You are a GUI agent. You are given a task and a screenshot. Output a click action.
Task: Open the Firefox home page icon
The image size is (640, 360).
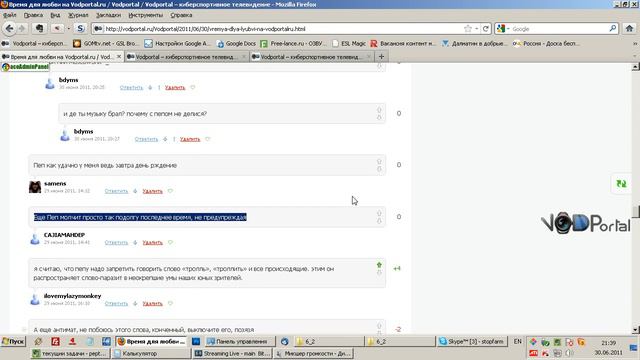pos(629,29)
